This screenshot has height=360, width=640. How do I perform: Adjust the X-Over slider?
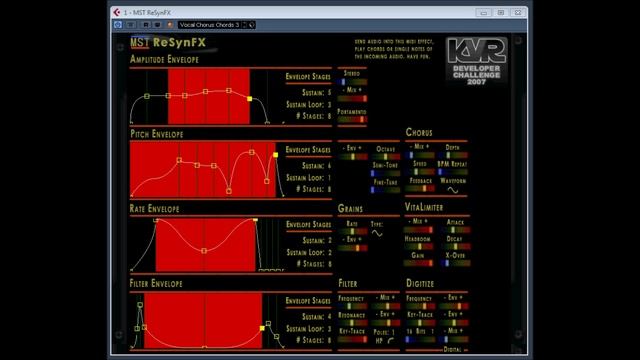(456, 263)
